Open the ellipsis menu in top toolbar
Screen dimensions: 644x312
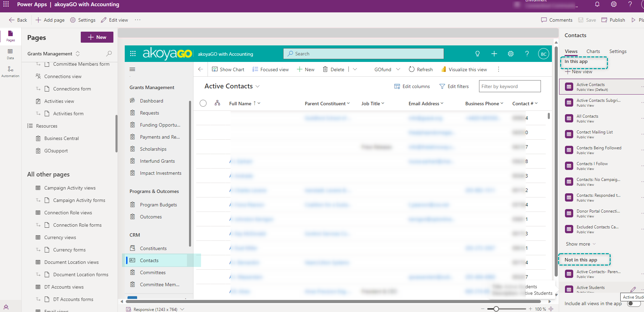[x=137, y=20]
